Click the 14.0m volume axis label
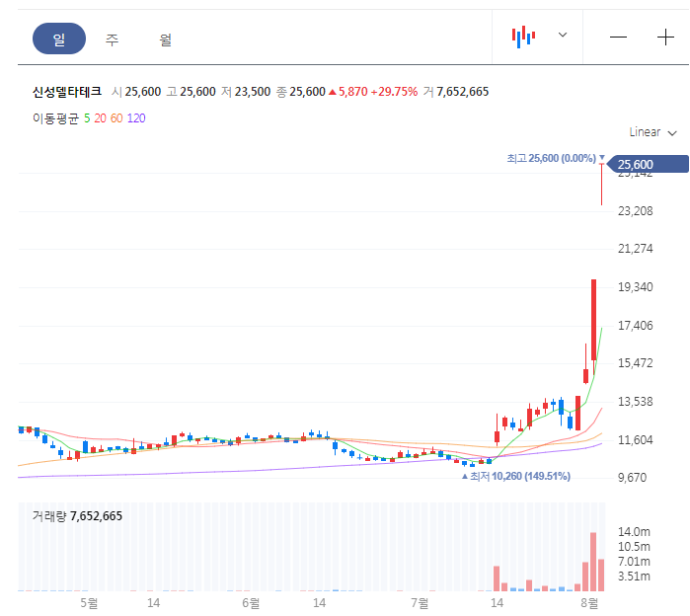Image resolution: width=690 pixels, height=616 pixels. (x=634, y=532)
